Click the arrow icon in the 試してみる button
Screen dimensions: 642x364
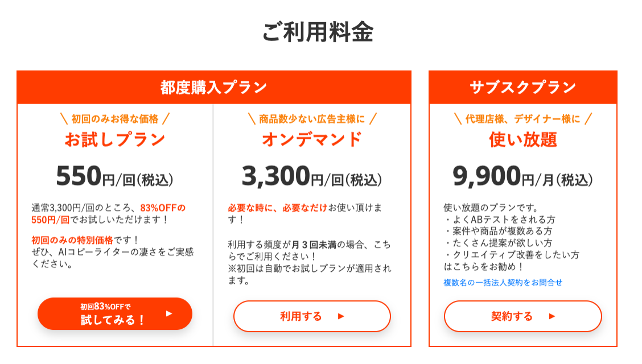(x=168, y=313)
